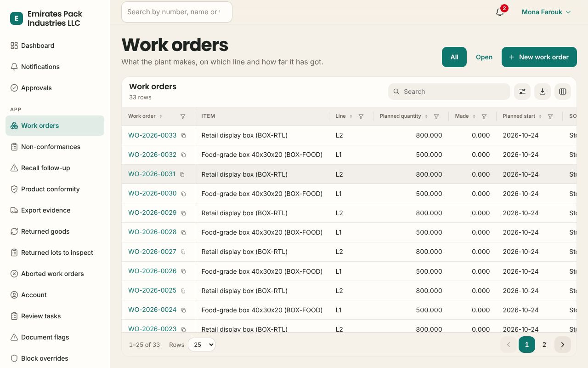Filter the Made column
This screenshot has height=368, width=588.
(484, 116)
